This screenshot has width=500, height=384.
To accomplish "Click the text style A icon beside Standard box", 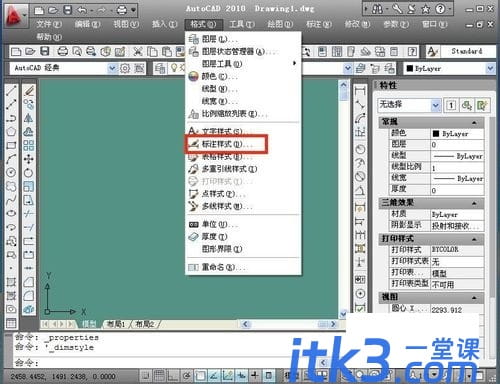I will [x=432, y=51].
